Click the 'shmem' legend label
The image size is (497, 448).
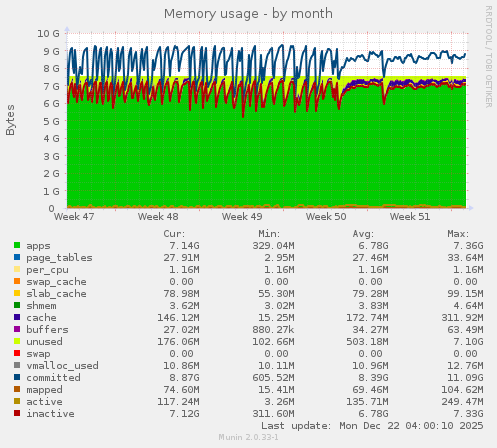click(41, 306)
